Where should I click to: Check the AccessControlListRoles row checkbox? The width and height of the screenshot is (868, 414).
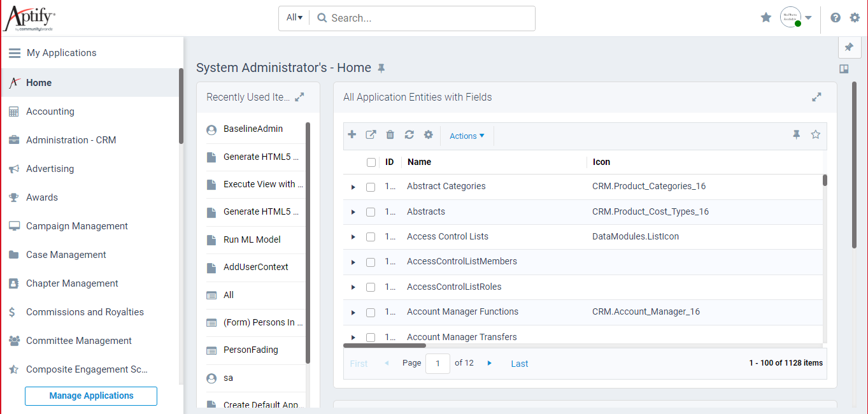(371, 287)
